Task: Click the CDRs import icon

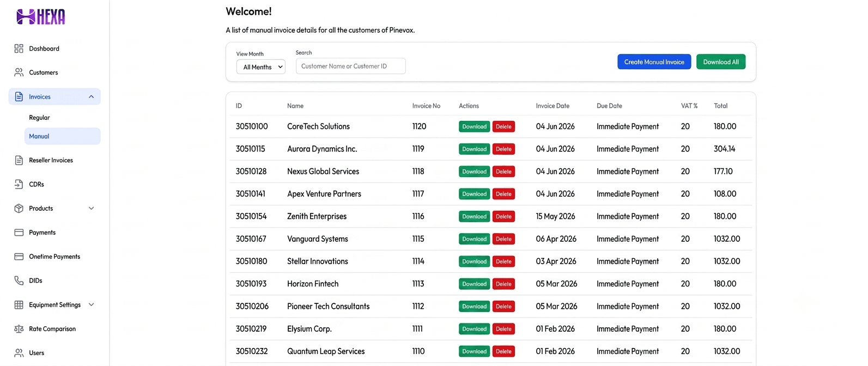Action: (19, 184)
